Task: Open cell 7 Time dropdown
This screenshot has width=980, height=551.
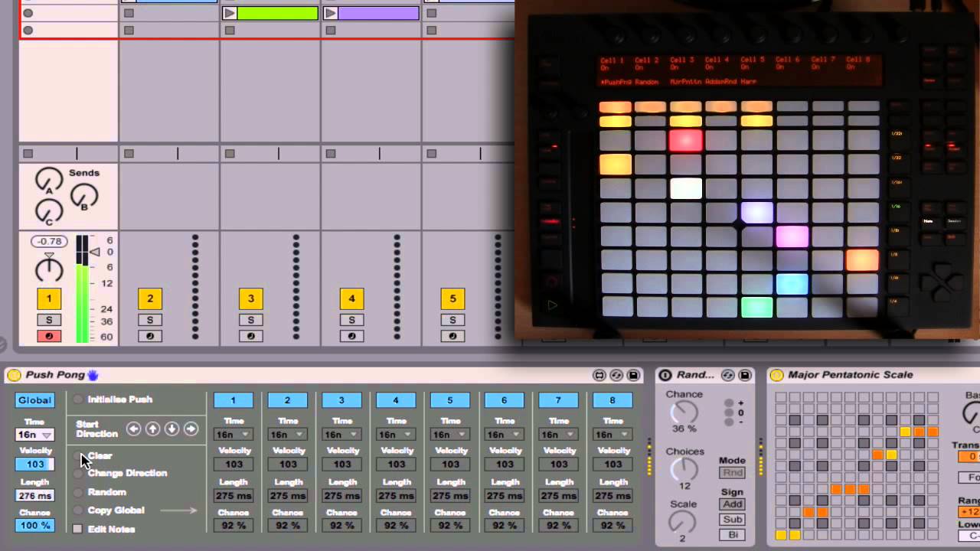Action: click(559, 435)
